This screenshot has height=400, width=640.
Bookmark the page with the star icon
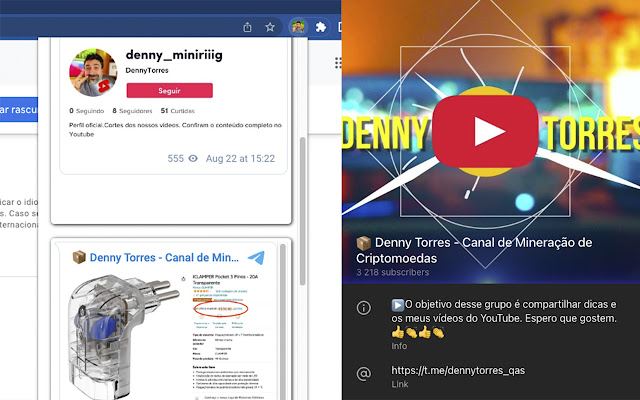pyautogui.click(x=270, y=27)
